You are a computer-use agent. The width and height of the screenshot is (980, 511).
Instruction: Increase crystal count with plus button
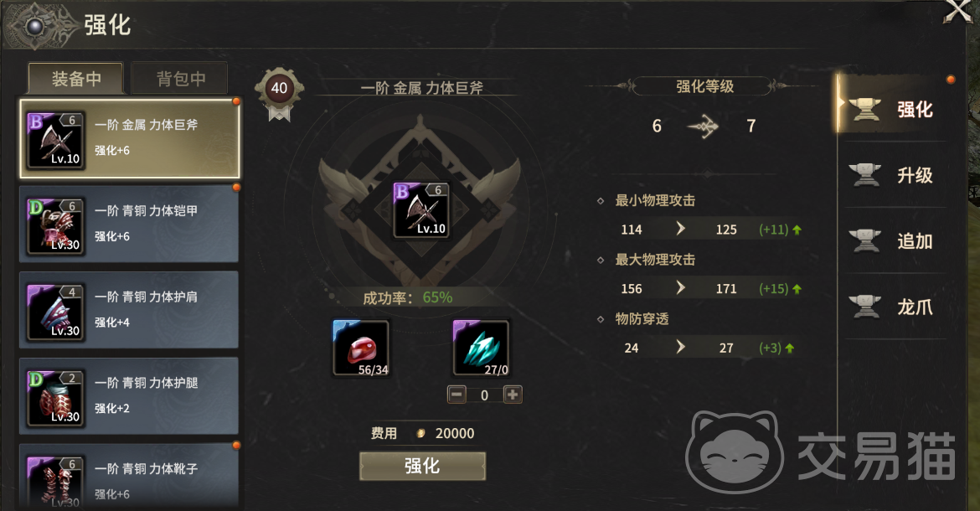(513, 395)
